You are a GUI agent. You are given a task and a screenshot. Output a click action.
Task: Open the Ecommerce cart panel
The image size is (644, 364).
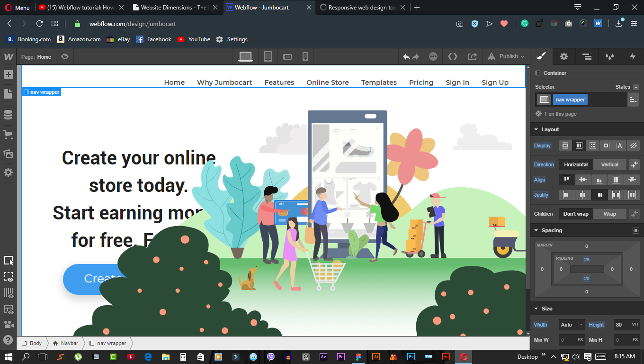click(8, 135)
